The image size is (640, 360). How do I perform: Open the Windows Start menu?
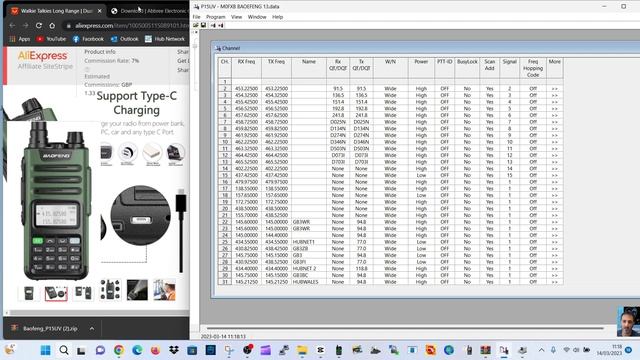46,350
